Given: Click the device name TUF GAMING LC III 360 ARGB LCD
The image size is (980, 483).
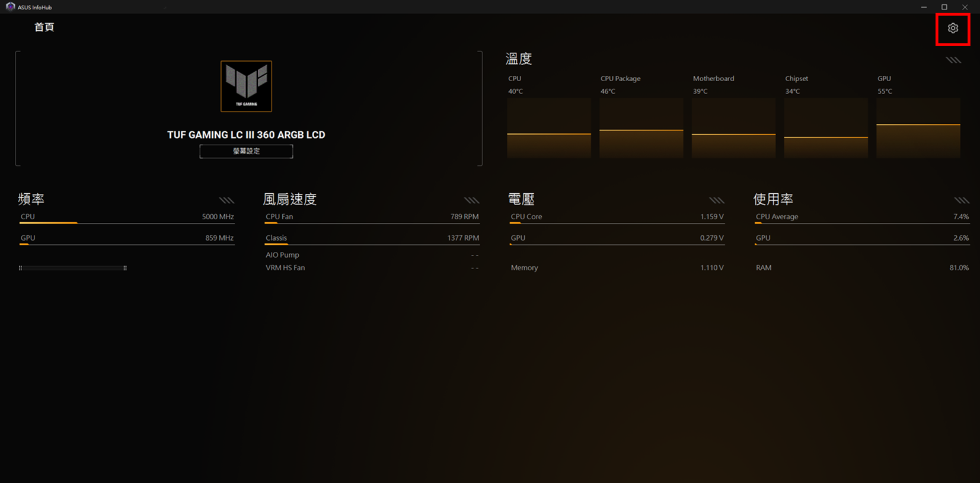Looking at the screenshot, I should [246, 135].
